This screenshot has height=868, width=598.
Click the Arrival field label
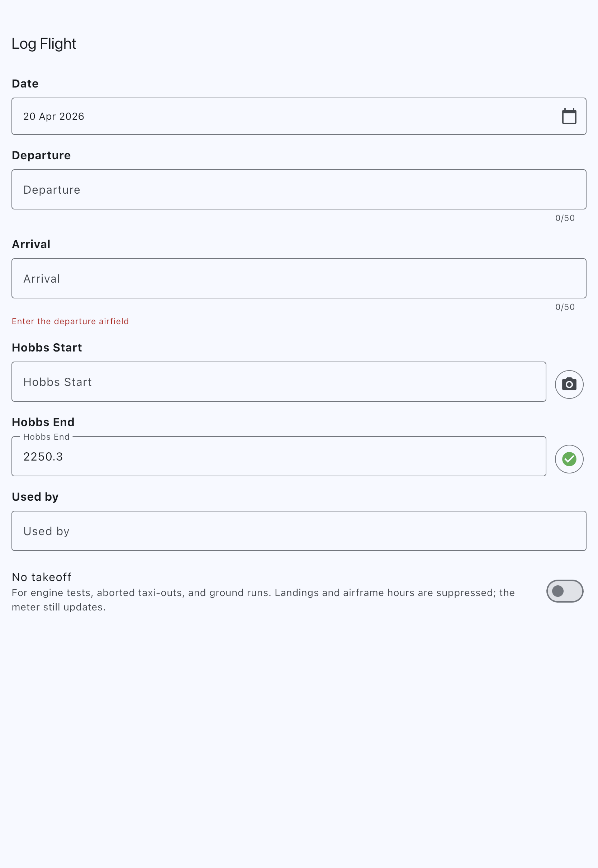(x=31, y=244)
